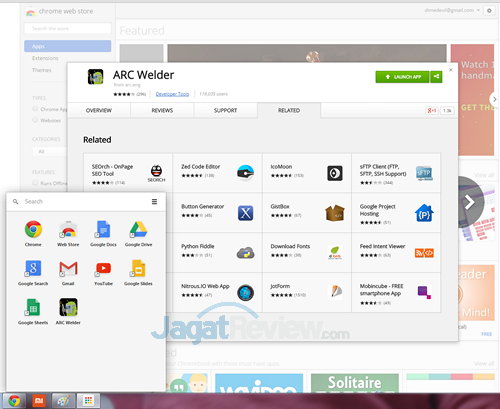The height and width of the screenshot is (409, 500).
Task: Switch to the Overview tab
Action: click(99, 110)
